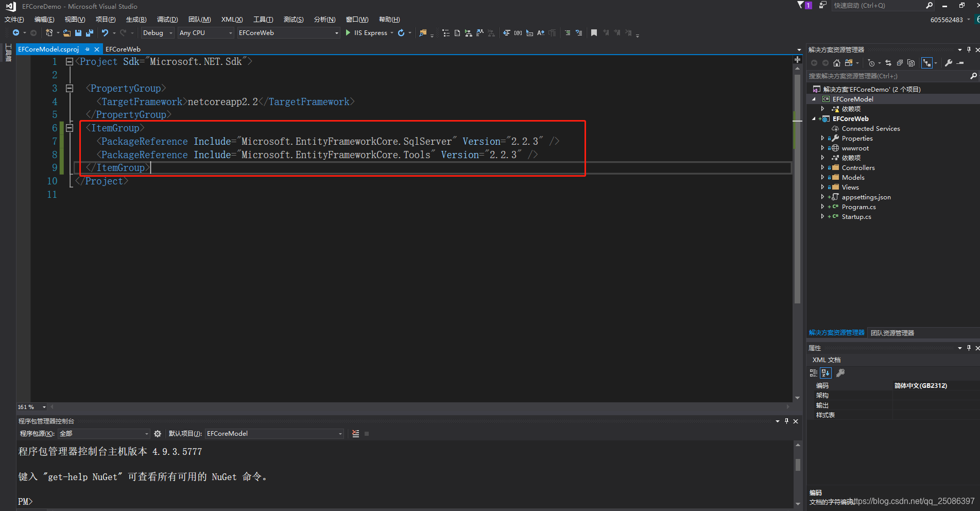
Task: Collapse the ItemGroup element on line 6
Action: click(70, 128)
